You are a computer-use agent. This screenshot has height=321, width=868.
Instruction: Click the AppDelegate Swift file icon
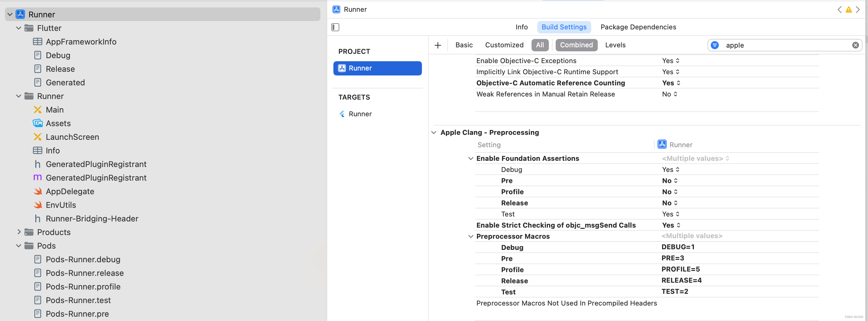[38, 191]
